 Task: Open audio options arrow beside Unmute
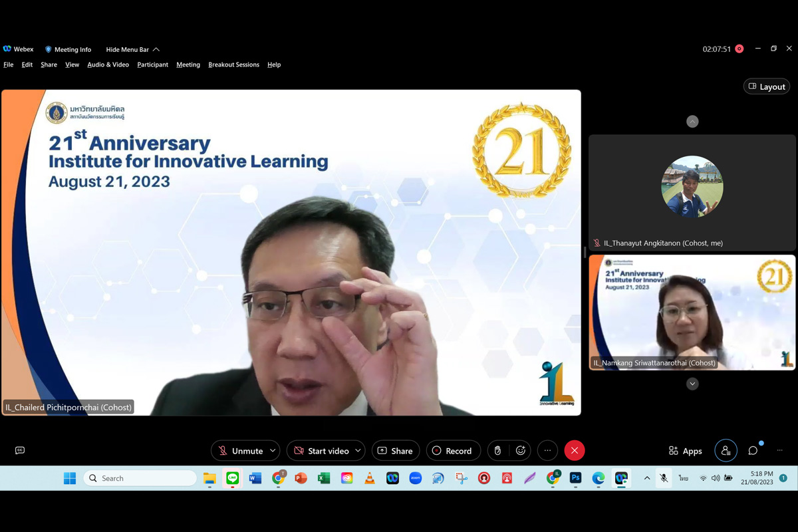pyautogui.click(x=273, y=451)
